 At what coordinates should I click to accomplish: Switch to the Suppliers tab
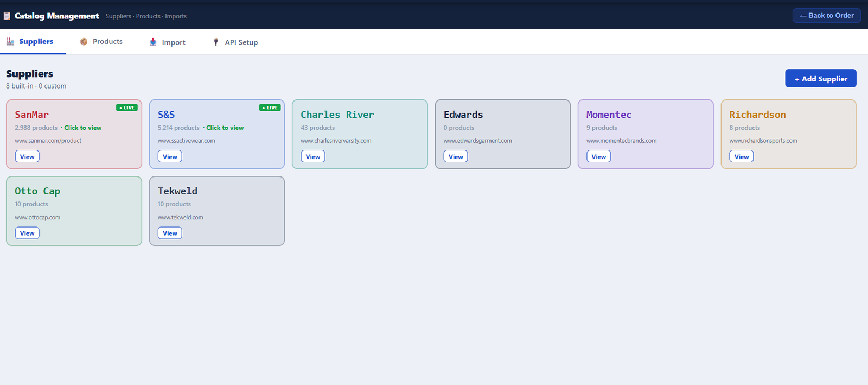coord(33,41)
